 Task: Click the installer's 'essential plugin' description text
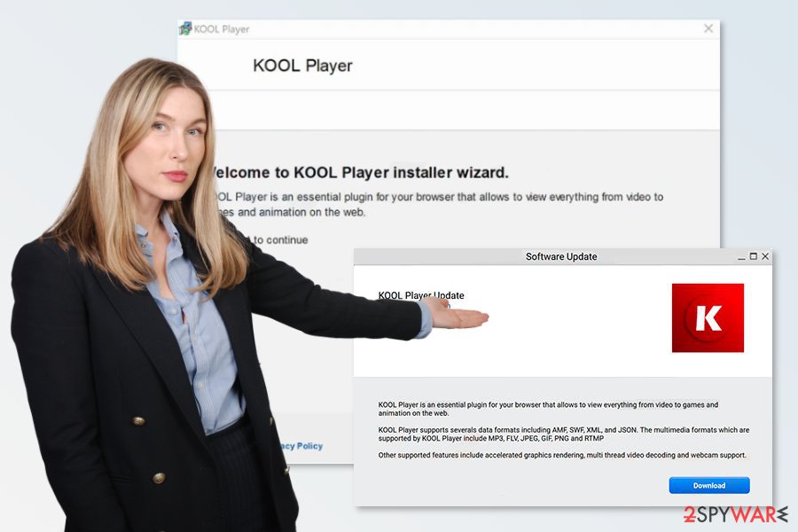(437, 204)
